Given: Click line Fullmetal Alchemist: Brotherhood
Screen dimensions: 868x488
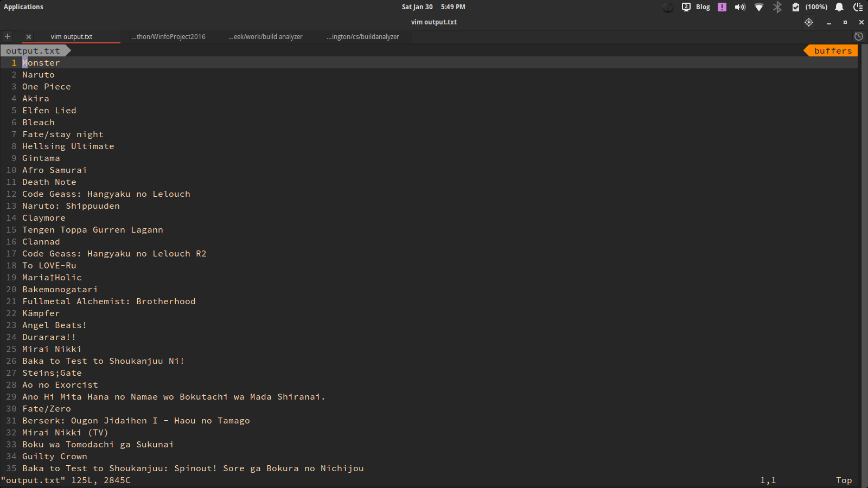Looking at the screenshot, I should 109,301.
